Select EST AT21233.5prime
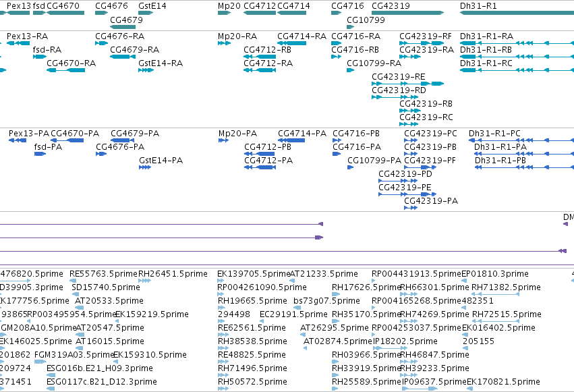The image size is (574, 392). (324, 274)
